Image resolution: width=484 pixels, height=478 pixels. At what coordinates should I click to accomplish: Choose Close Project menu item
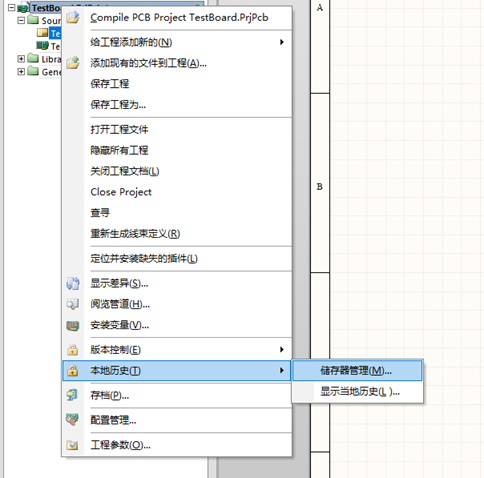[x=177, y=192]
